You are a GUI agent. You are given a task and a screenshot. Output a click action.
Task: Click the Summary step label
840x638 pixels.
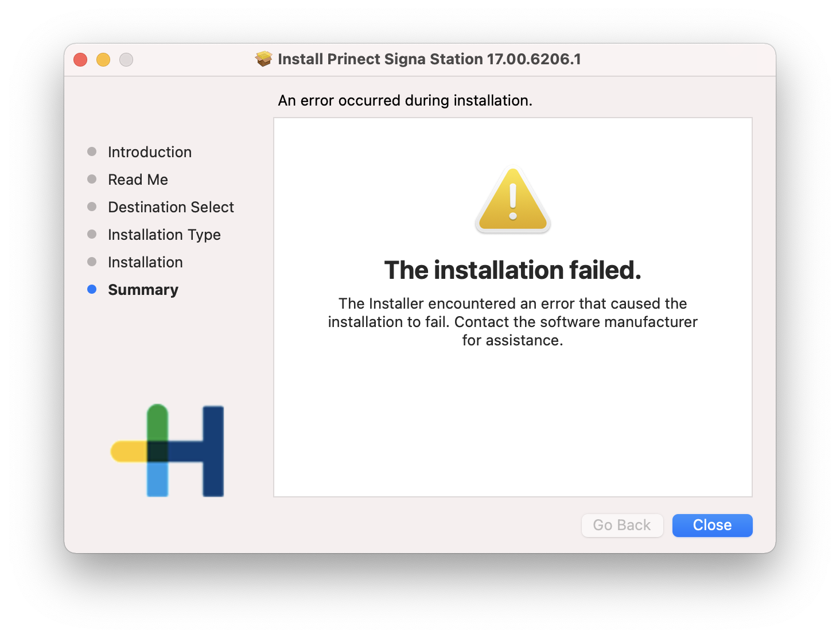click(143, 290)
